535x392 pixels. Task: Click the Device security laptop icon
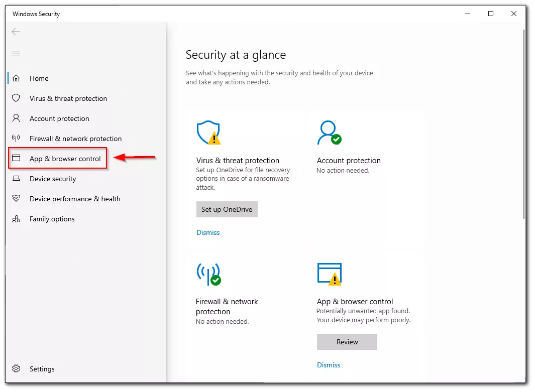coord(16,178)
